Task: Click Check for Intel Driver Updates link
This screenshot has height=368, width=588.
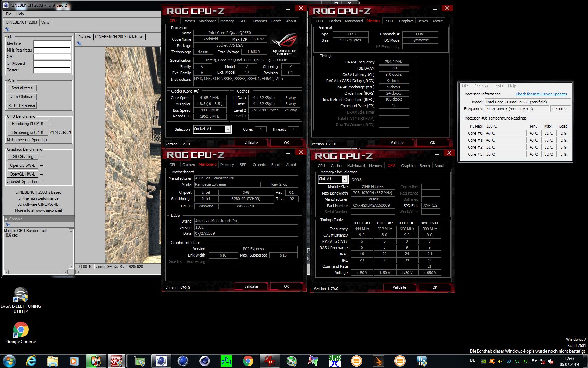Action: click(541, 94)
